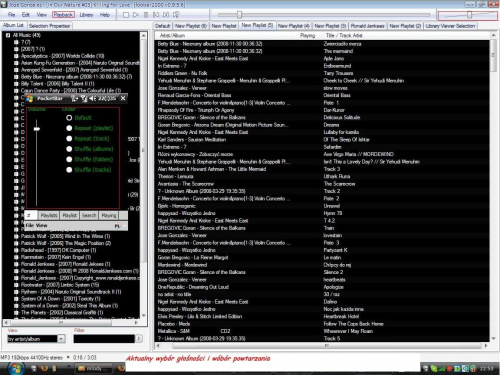Image resolution: width=500 pixels, height=375 pixels.
Task: Click the random playback toolbar icon
Action: [176, 15]
